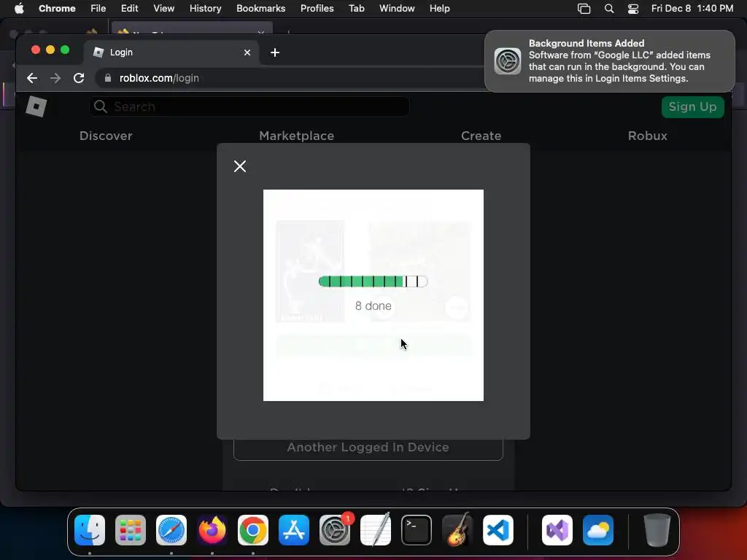This screenshot has width=747, height=560.
Task: Click the Stage Manager icon in menu bar
Action: coord(584,9)
